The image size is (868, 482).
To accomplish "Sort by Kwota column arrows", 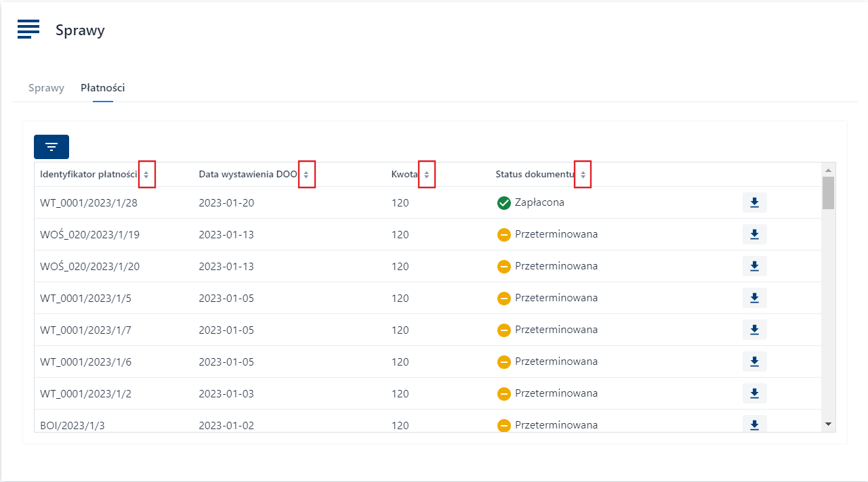I will coord(426,175).
